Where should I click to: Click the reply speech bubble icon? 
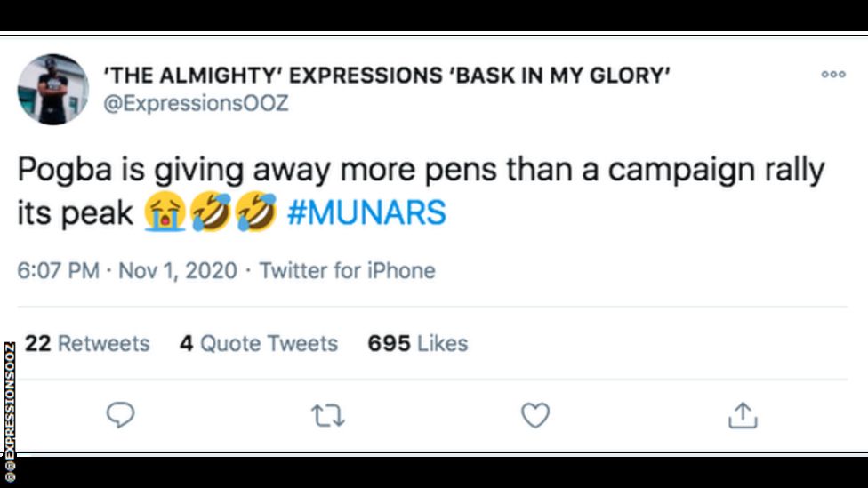tap(120, 415)
